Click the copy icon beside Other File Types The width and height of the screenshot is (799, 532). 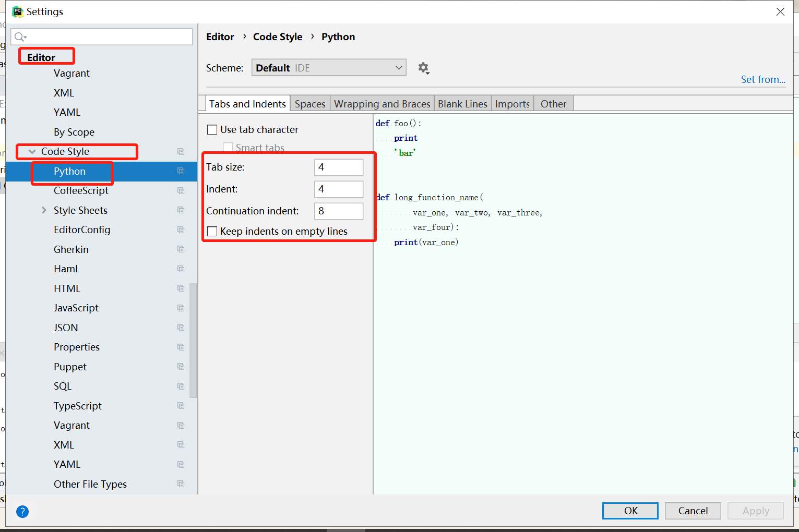pos(181,484)
